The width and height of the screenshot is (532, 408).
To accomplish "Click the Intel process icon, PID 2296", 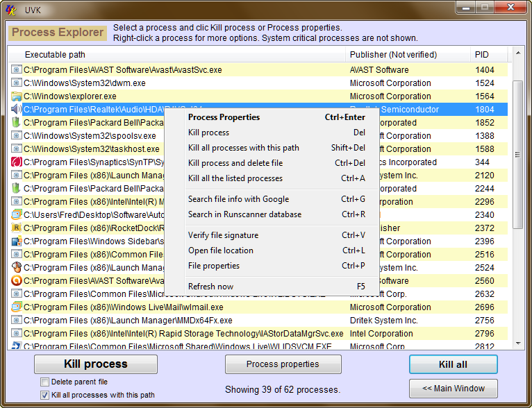I will coord(16,202).
